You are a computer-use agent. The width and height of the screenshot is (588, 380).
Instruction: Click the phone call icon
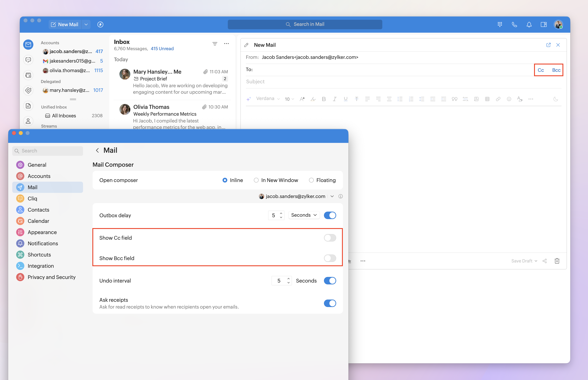(514, 24)
